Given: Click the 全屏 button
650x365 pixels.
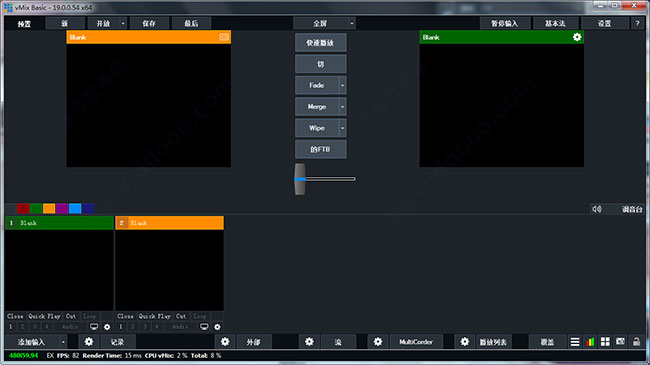Looking at the screenshot, I should click(320, 24).
